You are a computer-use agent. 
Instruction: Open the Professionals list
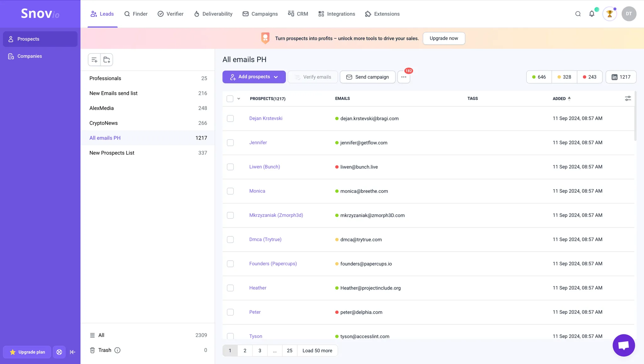(x=148, y=78)
